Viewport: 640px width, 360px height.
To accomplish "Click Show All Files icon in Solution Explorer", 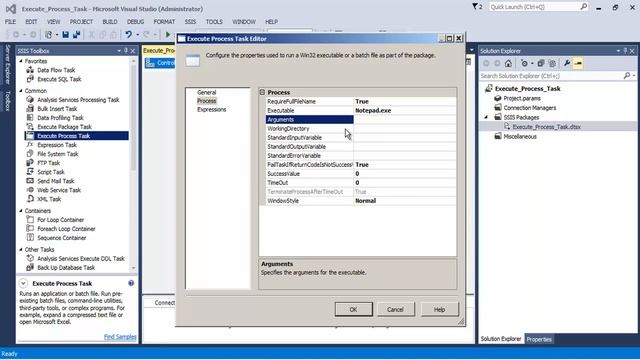I will pos(552,63).
